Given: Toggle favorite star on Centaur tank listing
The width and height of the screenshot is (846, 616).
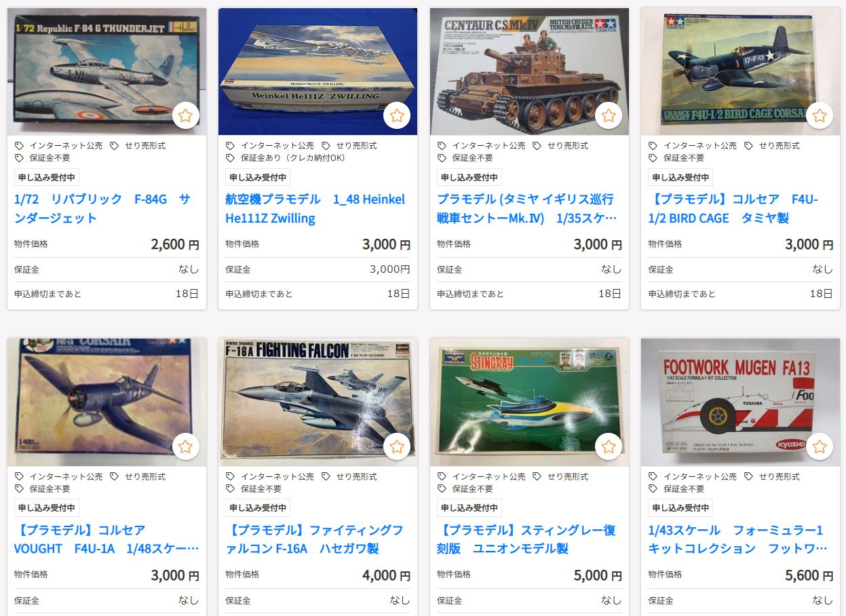Looking at the screenshot, I should point(609,115).
